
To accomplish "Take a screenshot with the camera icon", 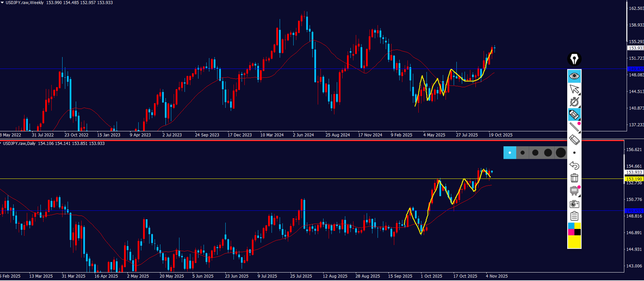I will (x=574, y=204).
